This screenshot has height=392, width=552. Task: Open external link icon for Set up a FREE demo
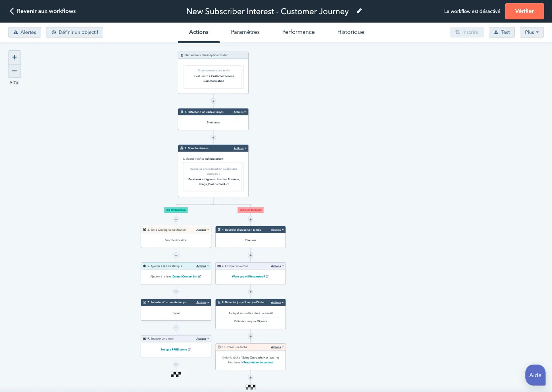point(190,350)
